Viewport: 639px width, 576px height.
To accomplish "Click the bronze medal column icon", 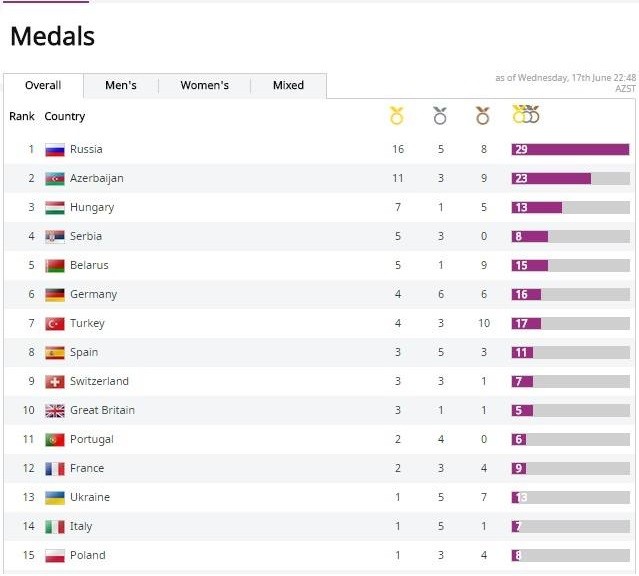I will 483,116.
